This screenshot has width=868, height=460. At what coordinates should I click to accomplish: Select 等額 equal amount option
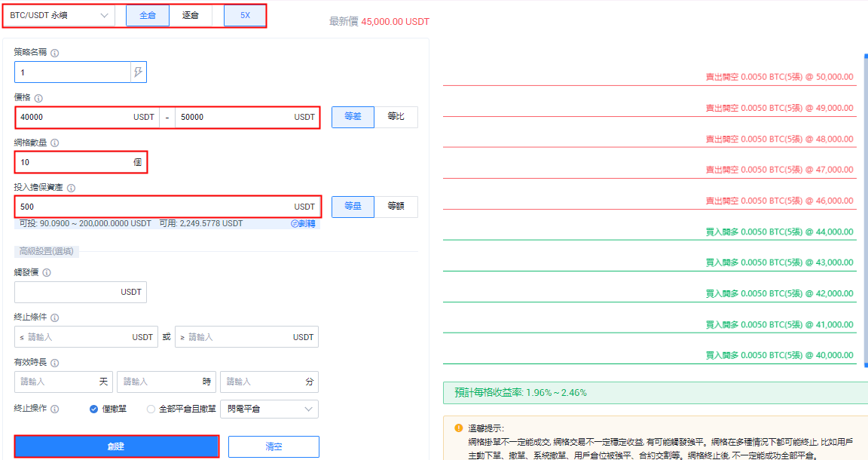[396, 207]
